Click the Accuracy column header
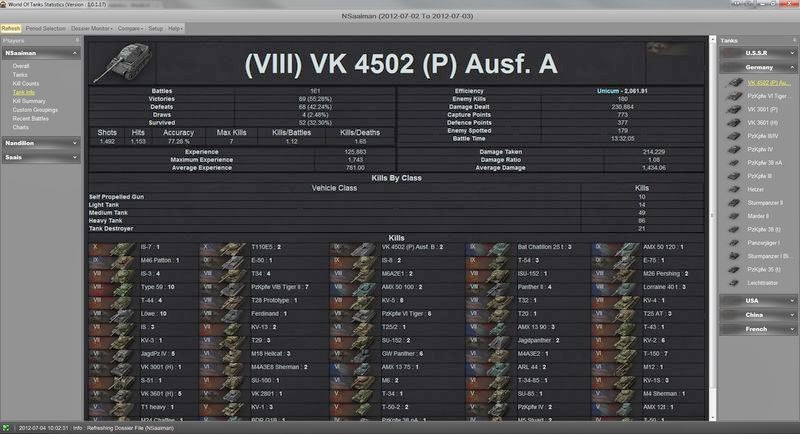This screenshot has width=800, height=434. coord(179,133)
